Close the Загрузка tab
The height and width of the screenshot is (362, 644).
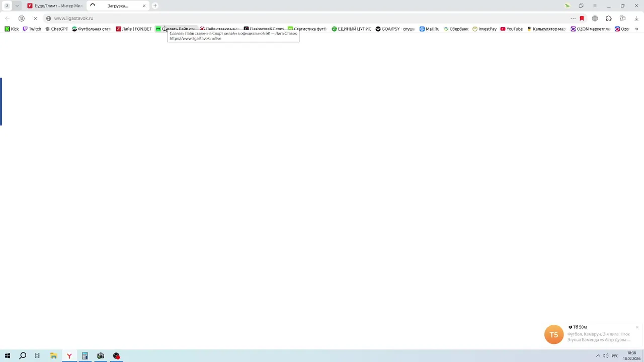tap(144, 6)
